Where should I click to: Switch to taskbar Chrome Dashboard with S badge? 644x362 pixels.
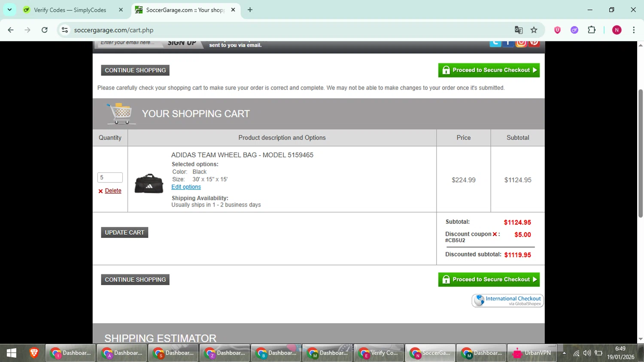tap(173, 353)
